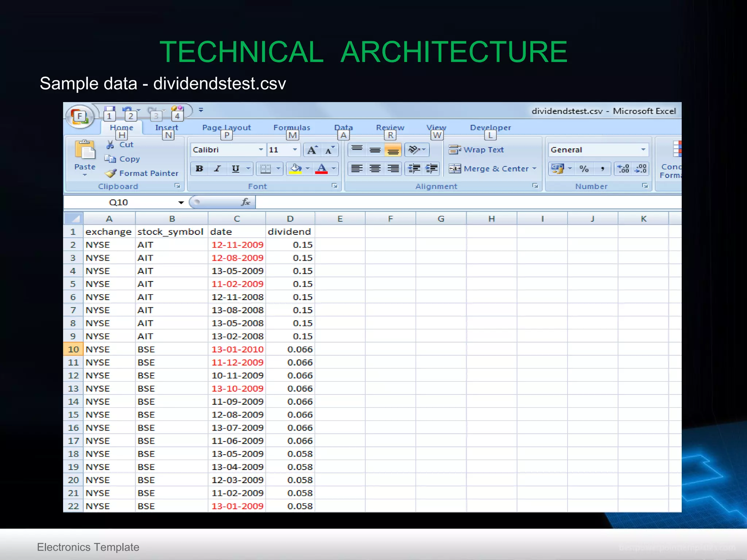The height and width of the screenshot is (560, 747).
Task: Click the Accounting Number Format icon
Action: click(x=557, y=168)
